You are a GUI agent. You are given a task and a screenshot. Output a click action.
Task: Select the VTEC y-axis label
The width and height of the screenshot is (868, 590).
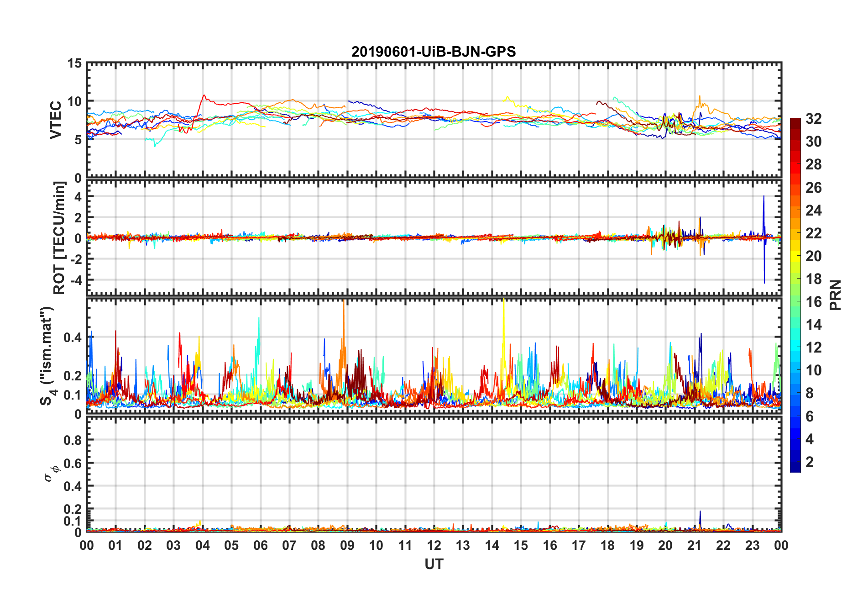click(x=56, y=120)
